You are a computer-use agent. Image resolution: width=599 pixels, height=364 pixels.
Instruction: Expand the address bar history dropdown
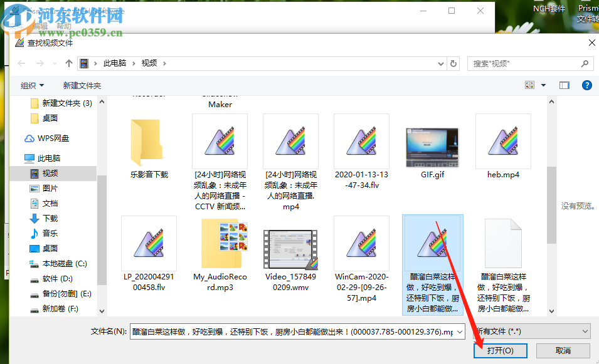441,63
